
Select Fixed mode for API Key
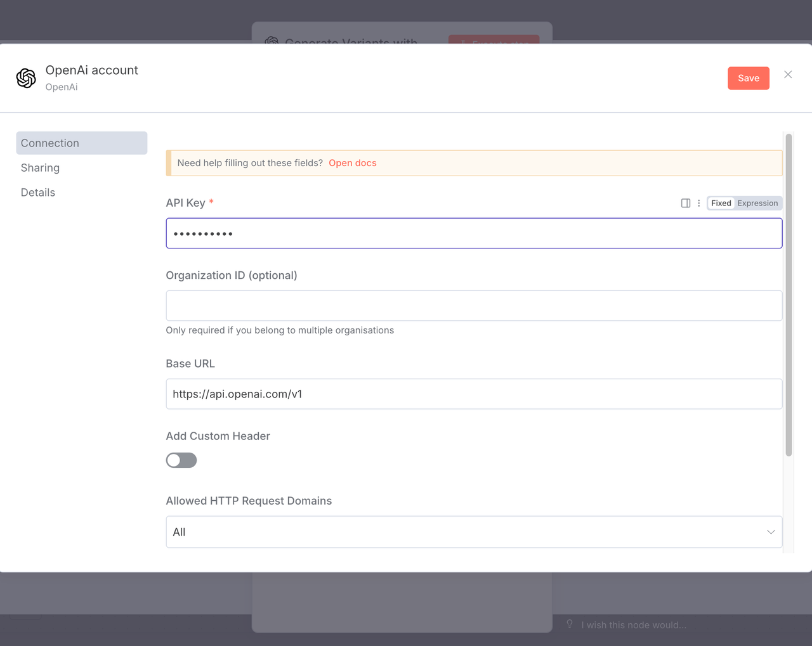(721, 203)
